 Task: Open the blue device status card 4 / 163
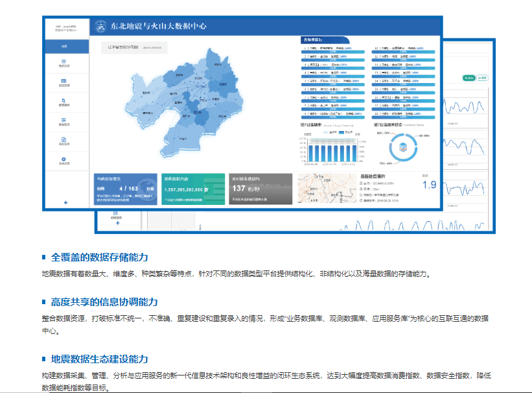click(x=126, y=189)
